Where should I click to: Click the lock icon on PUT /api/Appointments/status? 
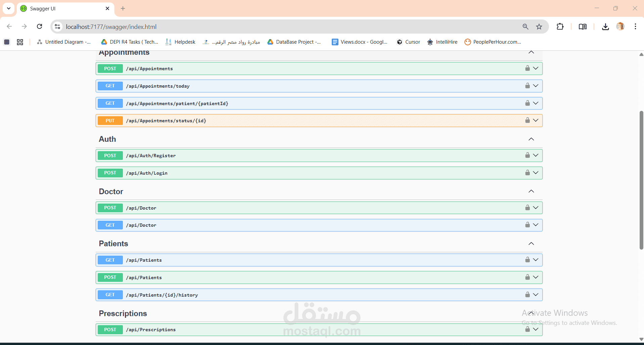point(527,120)
